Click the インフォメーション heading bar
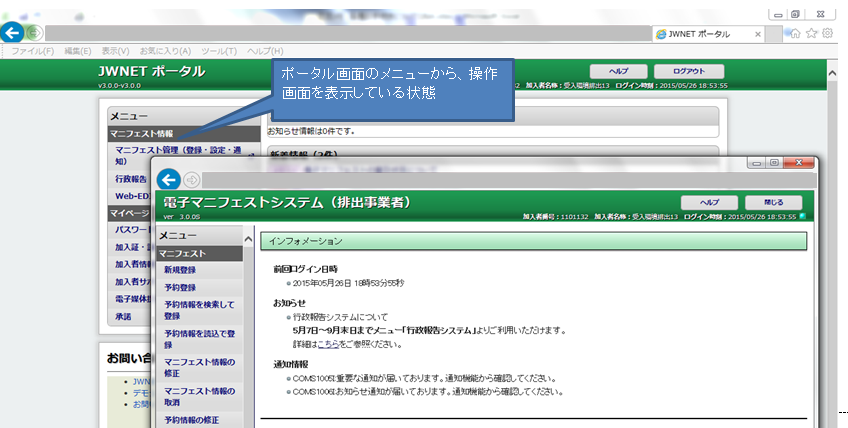 tap(533, 241)
